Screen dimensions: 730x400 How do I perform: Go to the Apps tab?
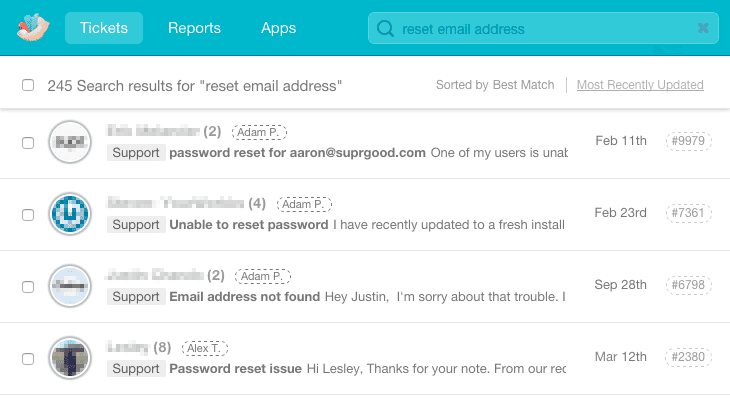(278, 28)
